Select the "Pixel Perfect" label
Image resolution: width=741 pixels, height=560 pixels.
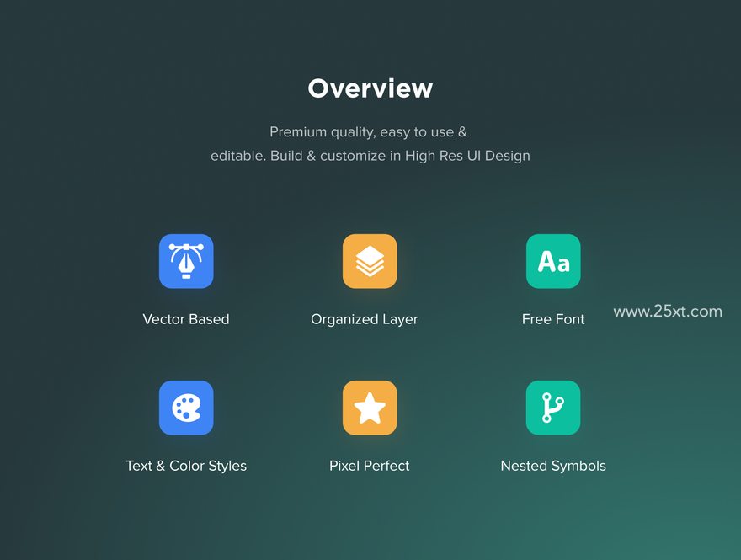click(x=370, y=466)
